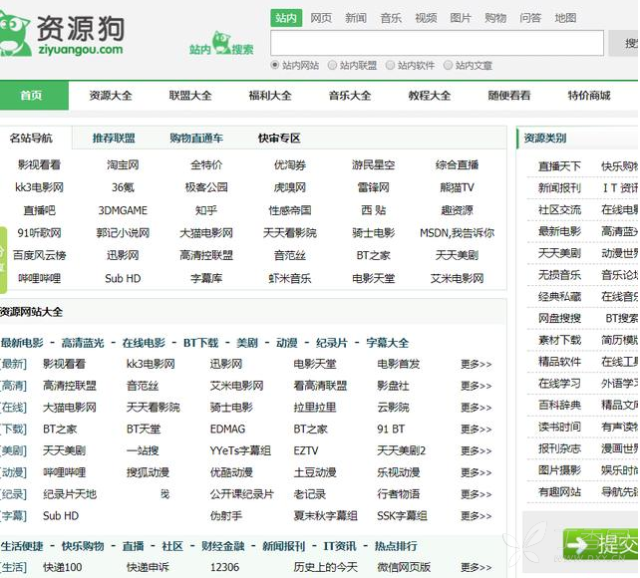Open the 3DMGAME link
This screenshot has width=640, height=578.
[123, 210]
